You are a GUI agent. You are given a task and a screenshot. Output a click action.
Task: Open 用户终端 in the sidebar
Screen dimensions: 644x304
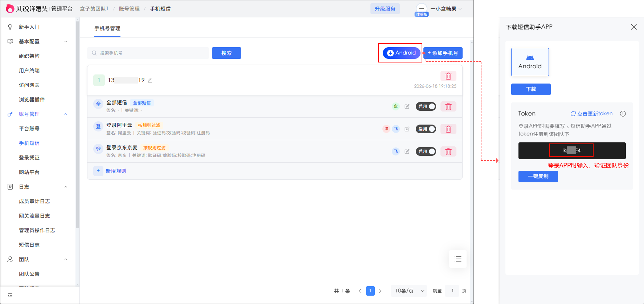pyautogui.click(x=29, y=70)
